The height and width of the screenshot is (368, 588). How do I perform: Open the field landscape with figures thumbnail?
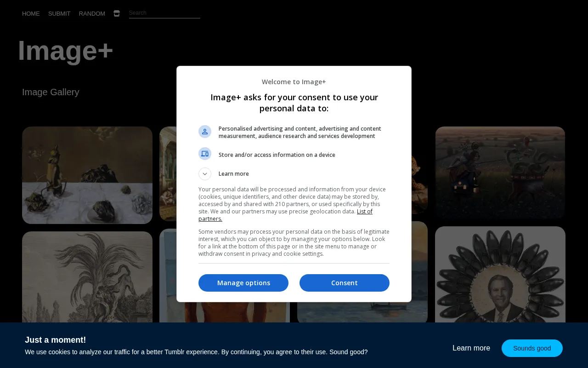point(500,172)
